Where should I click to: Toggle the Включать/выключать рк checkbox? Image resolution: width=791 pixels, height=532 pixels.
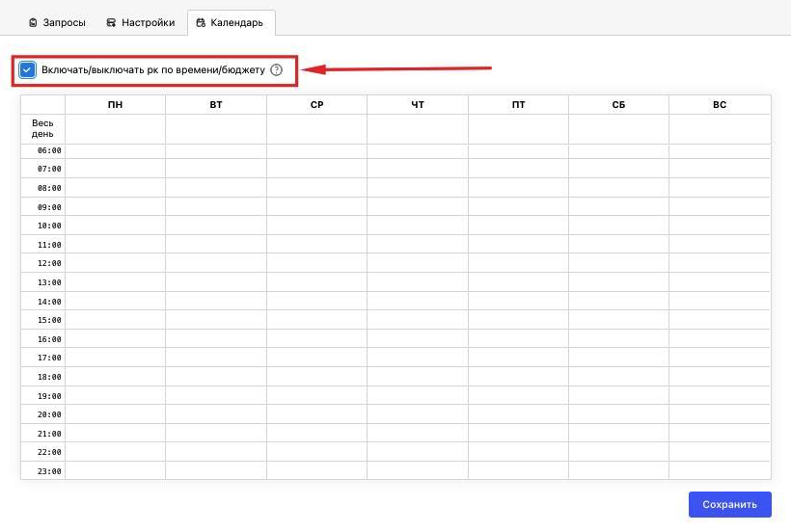click(x=27, y=70)
